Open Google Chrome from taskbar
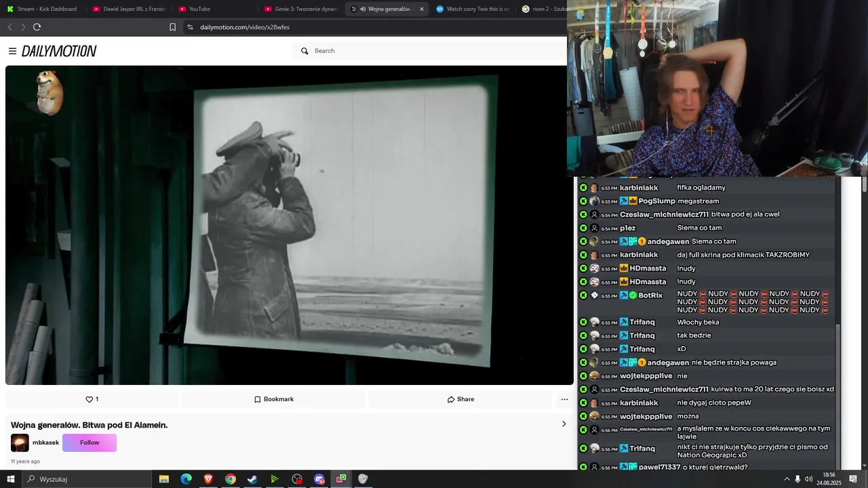The width and height of the screenshot is (868, 488). point(231,479)
